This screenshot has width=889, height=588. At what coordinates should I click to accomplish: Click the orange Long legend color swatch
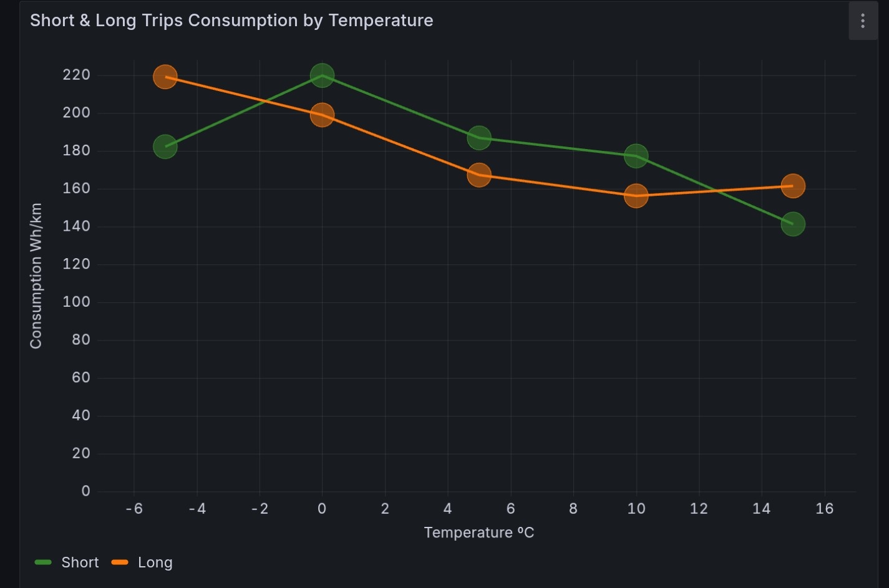(120, 562)
